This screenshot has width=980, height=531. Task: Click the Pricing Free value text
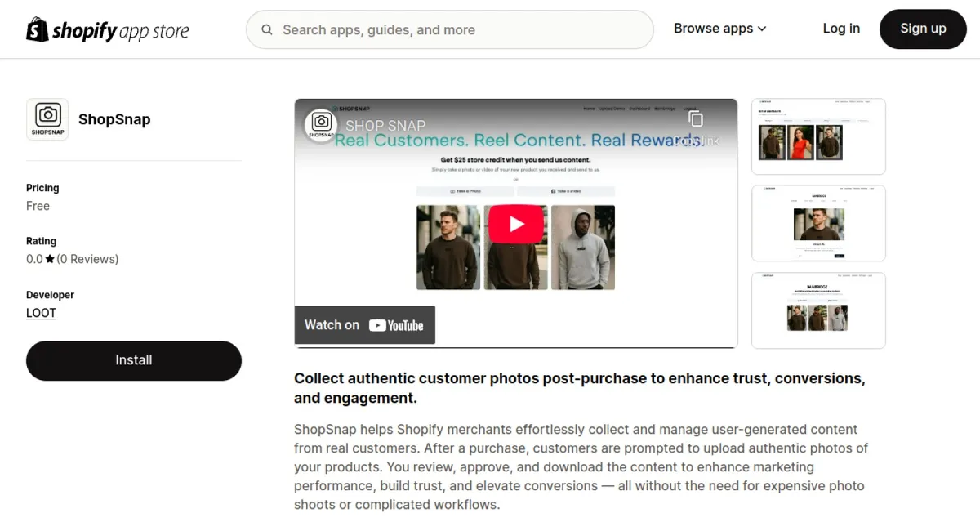coord(38,206)
